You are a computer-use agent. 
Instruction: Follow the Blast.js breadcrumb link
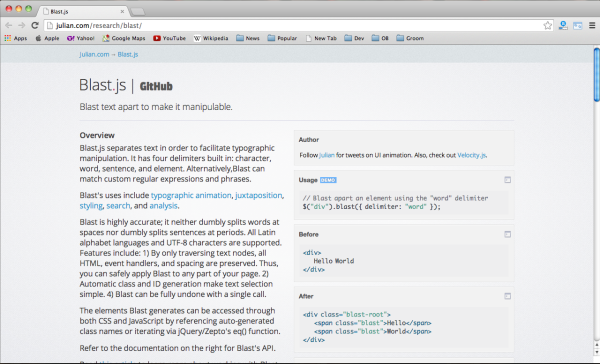click(x=128, y=54)
